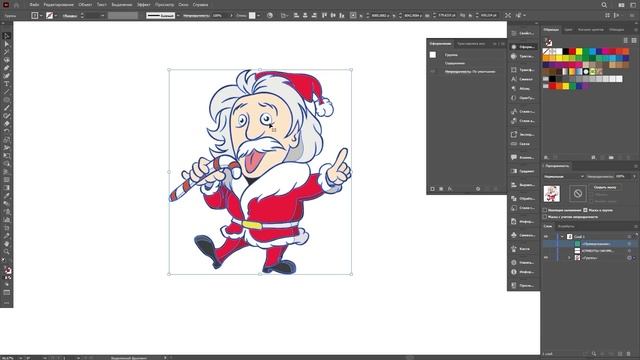This screenshot has width=640, height=360.
Task: Expand the Группа sublayer
Action: coord(569,258)
